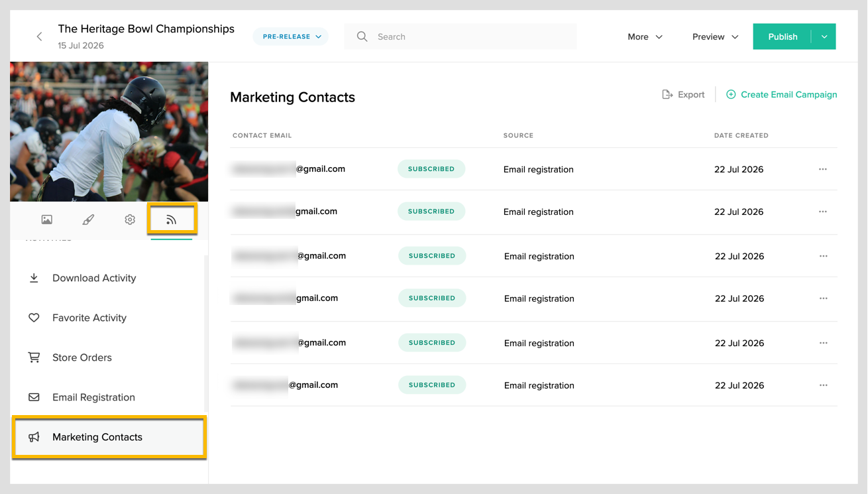This screenshot has width=868, height=494.
Task: Select the design paintbrush icon
Action: (x=88, y=219)
